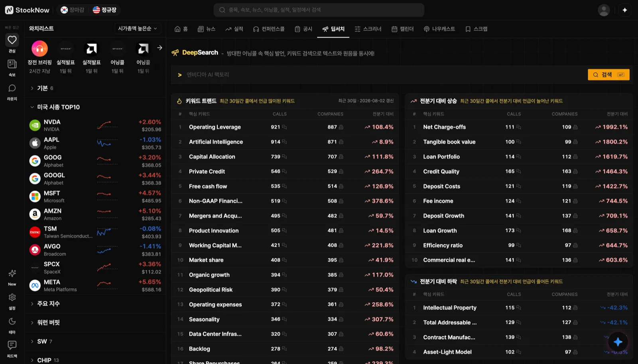Open the 공시 tab
This screenshot has width=638, height=364.
[303, 29]
